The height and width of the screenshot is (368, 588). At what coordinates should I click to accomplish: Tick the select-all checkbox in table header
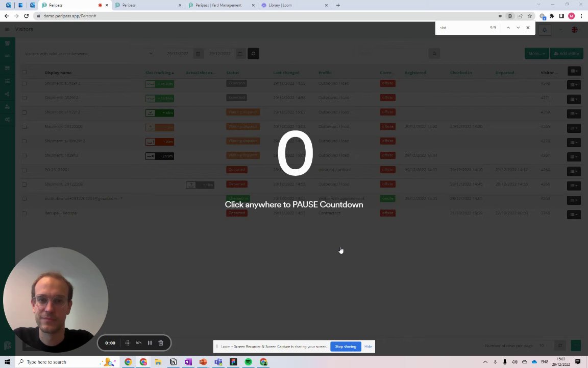(x=24, y=73)
